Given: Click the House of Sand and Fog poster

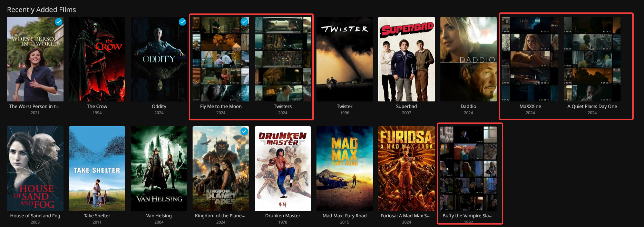Looking at the screenshot, I should (x=35, y=168).
